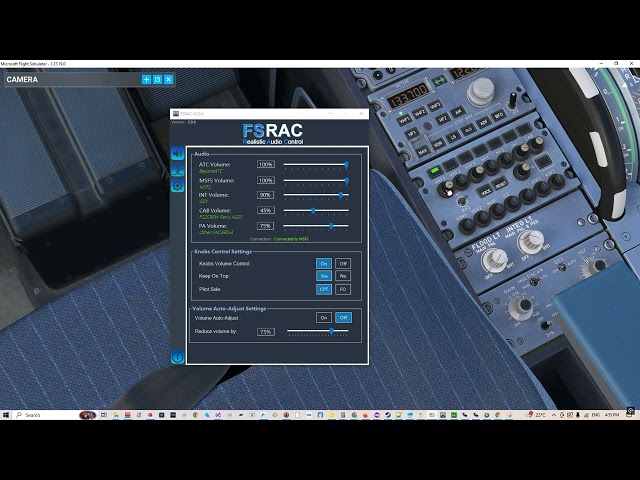640x480 pixels.
Task: Select the NAV key on the radio panel
Action: coord(422,151)
